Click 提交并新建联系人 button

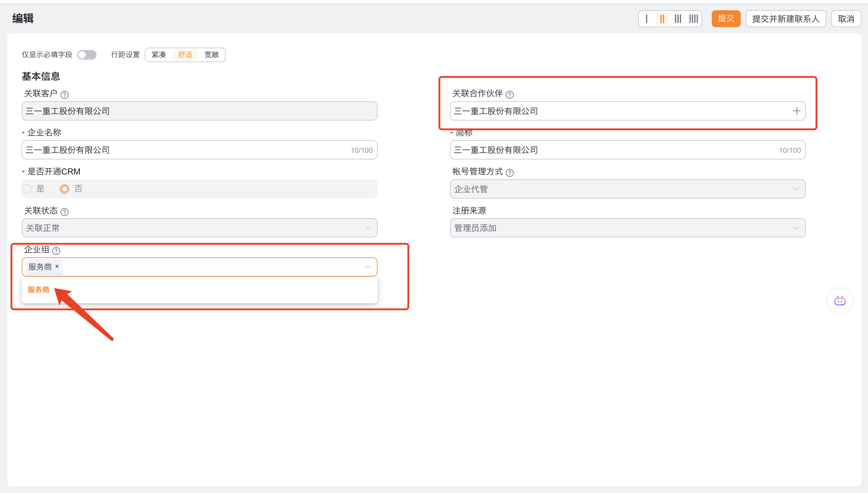(785, 19)
